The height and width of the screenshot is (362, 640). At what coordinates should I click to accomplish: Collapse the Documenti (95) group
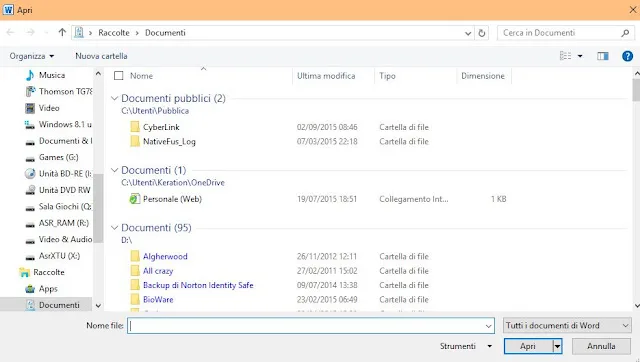[115, 228]
